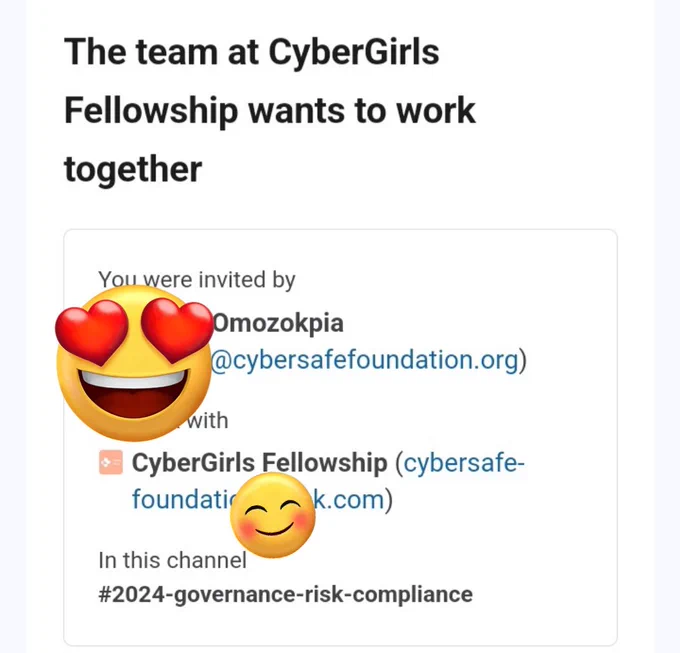
Task: Open the @cybersafefoundation.org email link
Action: 364,359
